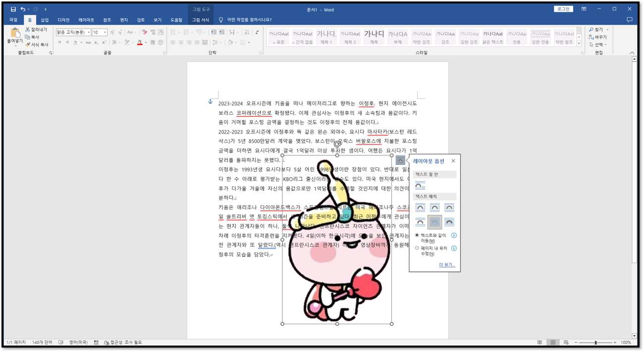
Task: Decrease paragraph indent
Action: 214,32
